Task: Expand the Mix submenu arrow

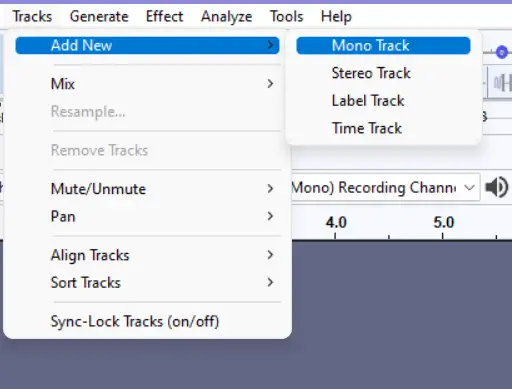Action: click(x=270, y=84)
